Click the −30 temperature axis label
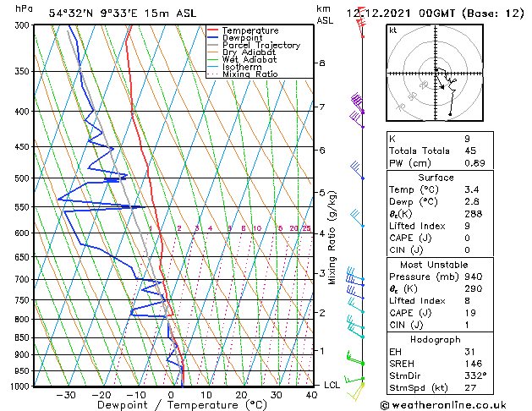This screenshot has width=532, height=411. tap(65, 395)
